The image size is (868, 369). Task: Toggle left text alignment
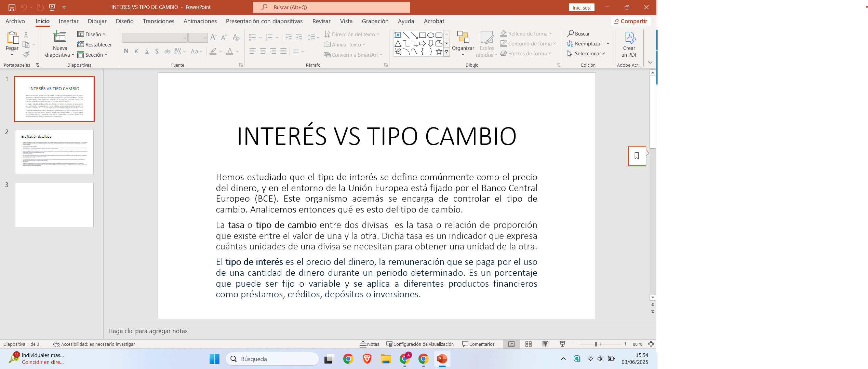coord(253,51)
